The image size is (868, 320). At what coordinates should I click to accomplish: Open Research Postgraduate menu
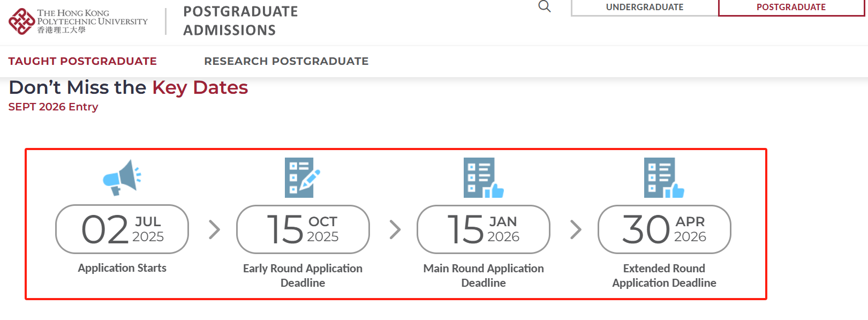click(x=286, y=61)
